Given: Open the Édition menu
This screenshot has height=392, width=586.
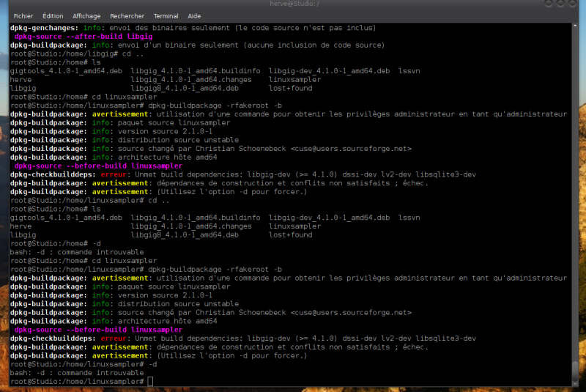Looking at the screenshot, I should click(x=53, y=15).
